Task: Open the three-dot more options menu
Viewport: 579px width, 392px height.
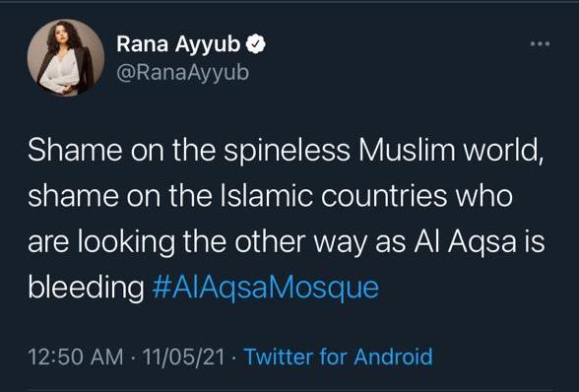Action: click(x=540, y=44)
